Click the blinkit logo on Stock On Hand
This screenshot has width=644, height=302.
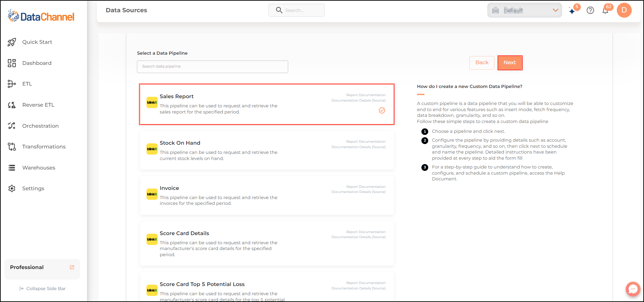click(x=152, y=149)
